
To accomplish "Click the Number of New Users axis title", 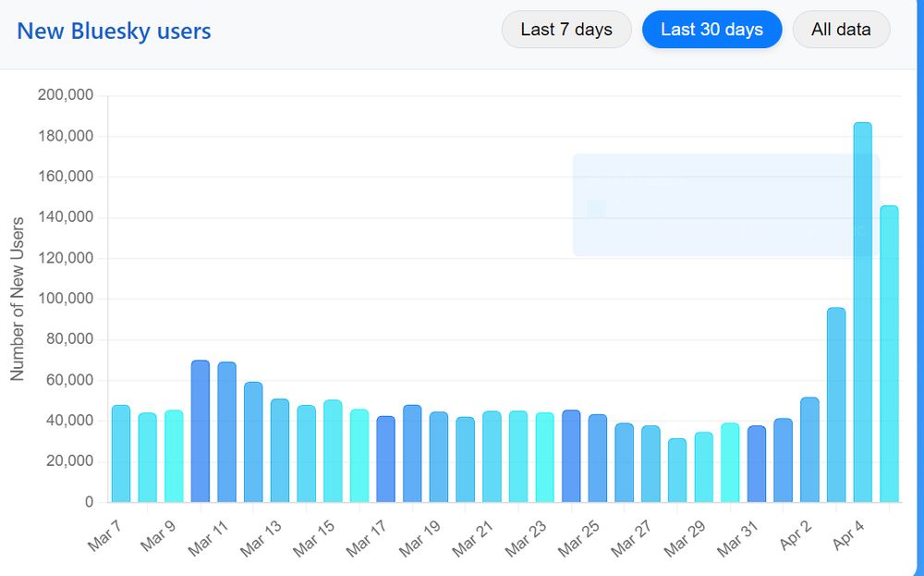I will pyautogui.click(x=17, y=299).
